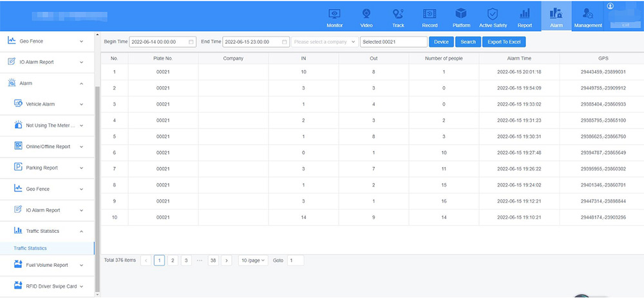Screen dimensions: 644x299
Task: Click the Parking Report P icon
Action: (x=18, y=167)
